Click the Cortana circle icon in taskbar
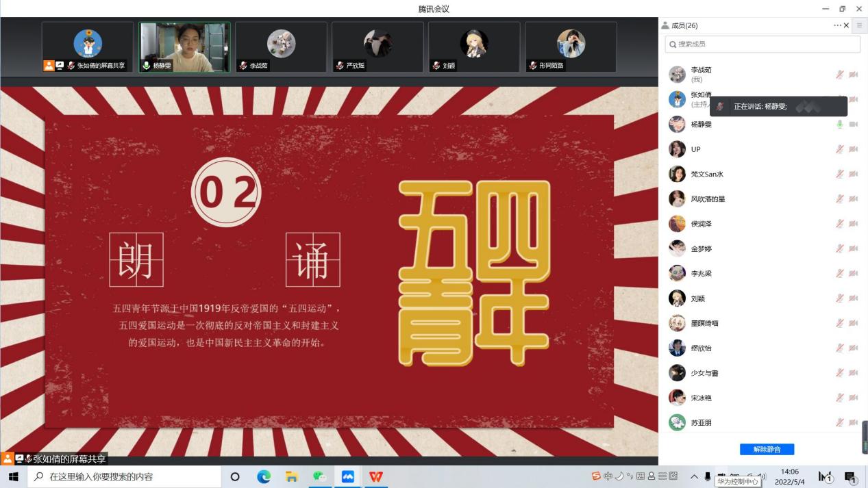This screenshot has width=868, height=488. [x=235, y=476]
